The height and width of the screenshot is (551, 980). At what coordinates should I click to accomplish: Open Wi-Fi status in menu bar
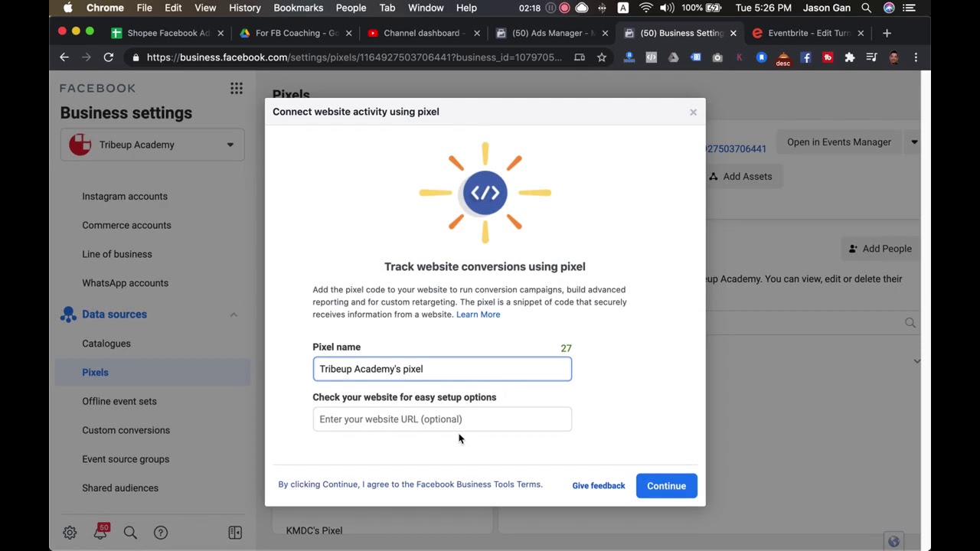[x=645, y=8]
